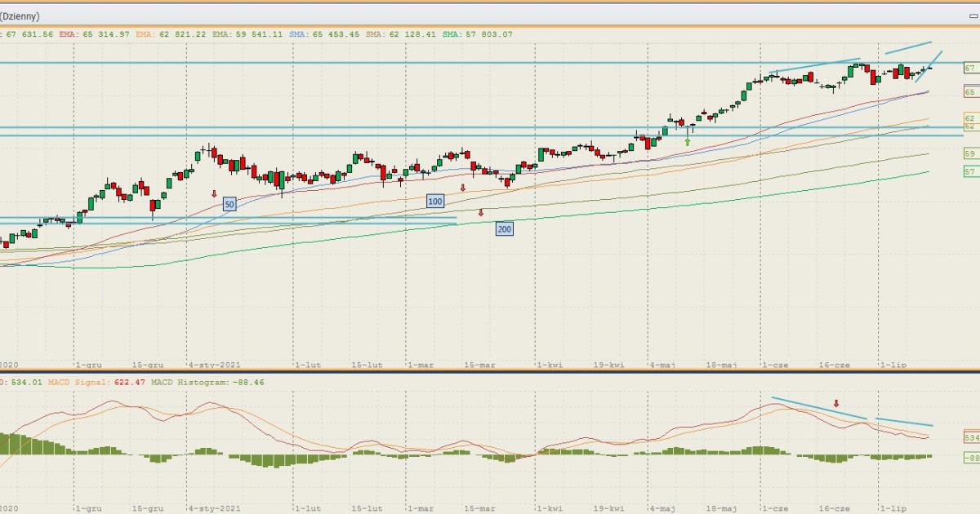Click the orange EMA 62 821.22 legend entry
980x514 pixels.
[173, 34]
